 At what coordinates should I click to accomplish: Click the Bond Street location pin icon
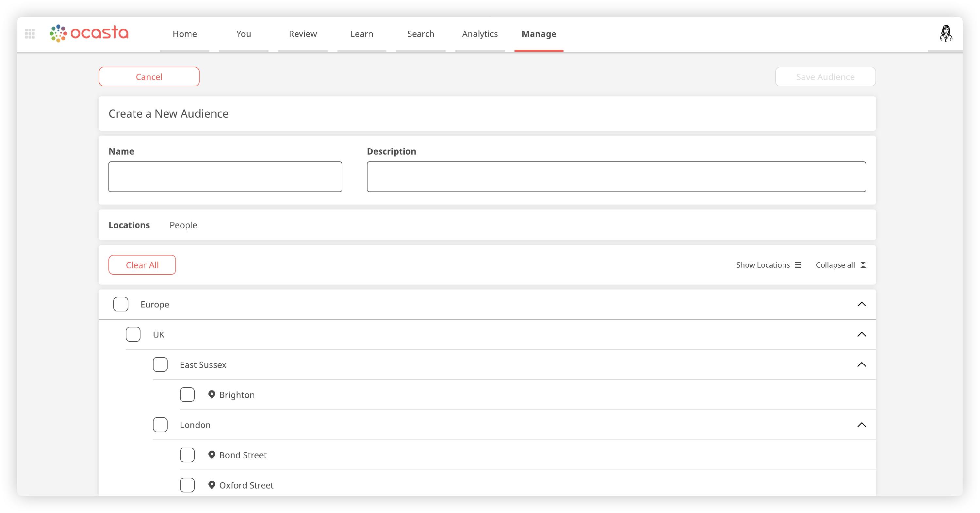tap(212, 455)
